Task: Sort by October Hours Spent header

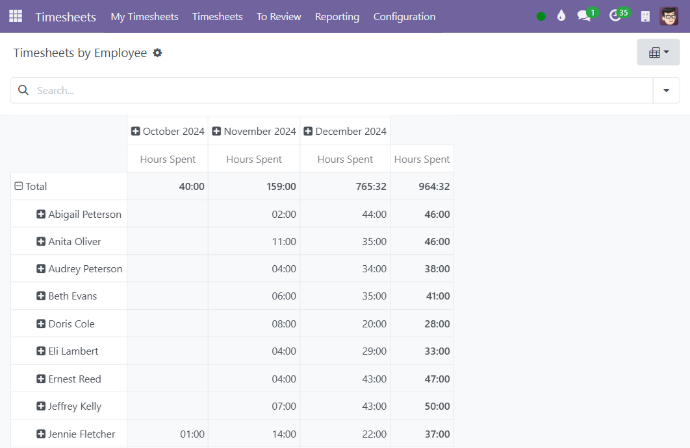Action: point(168,159)
